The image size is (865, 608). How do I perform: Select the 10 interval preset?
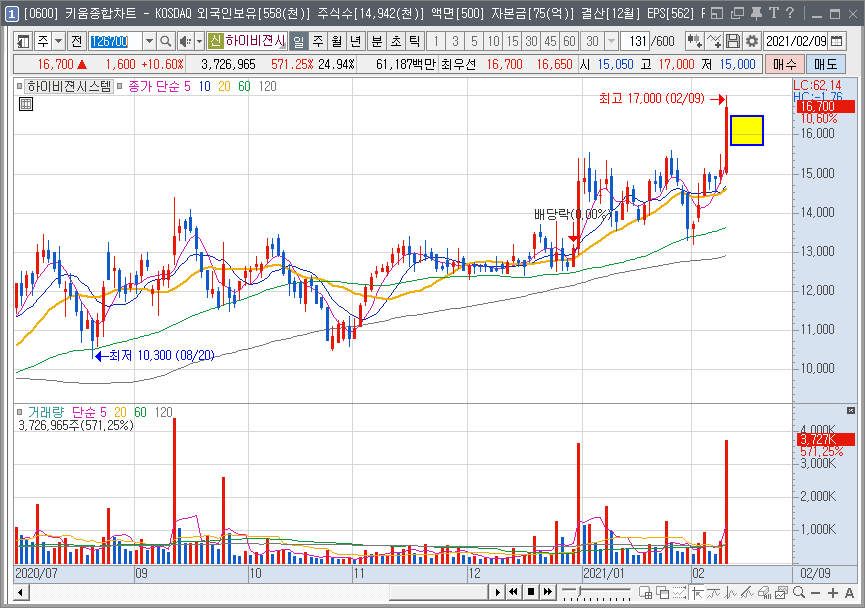[493, 41]
